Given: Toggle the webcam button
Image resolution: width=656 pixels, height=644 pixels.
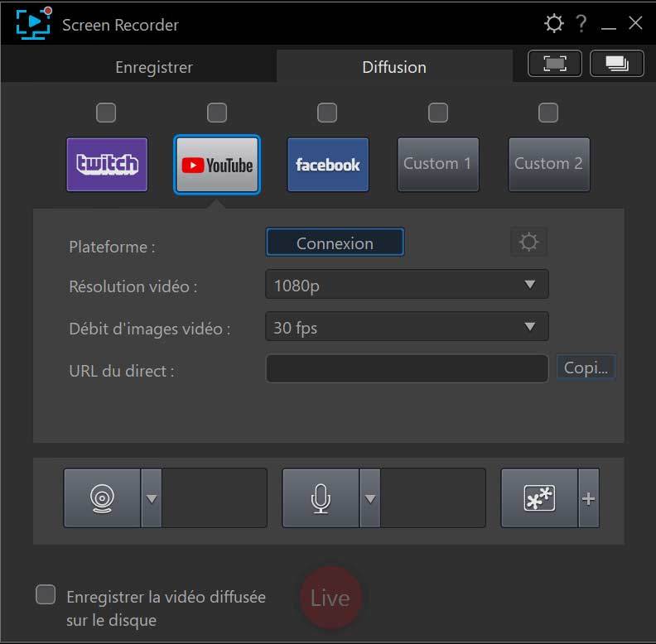Looking at the screenshot, I should (102, 498).
